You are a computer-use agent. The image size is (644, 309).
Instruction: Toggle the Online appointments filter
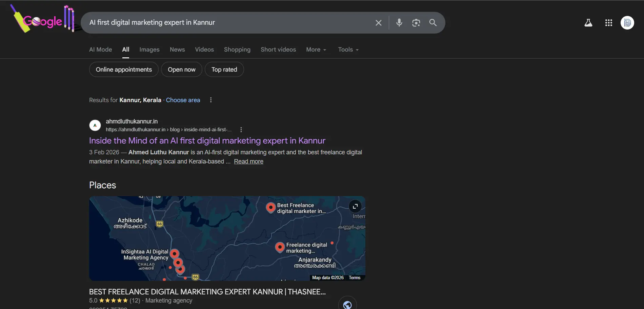click(124, 70)
